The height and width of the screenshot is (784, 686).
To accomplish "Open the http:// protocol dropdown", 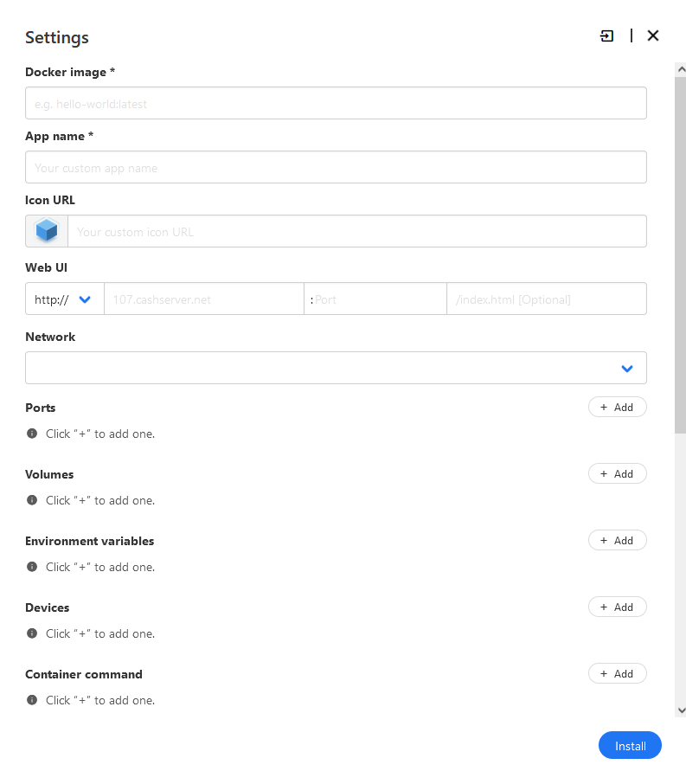I will [x=64, y=299].
